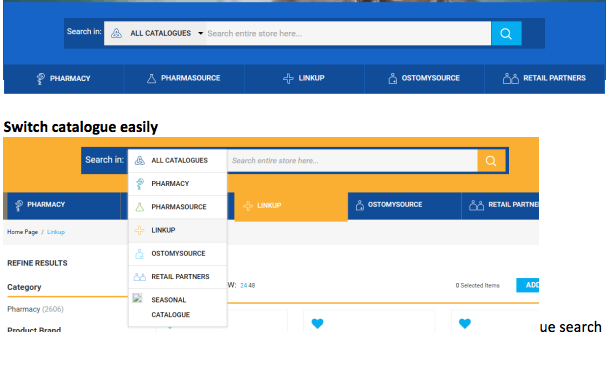Show 24 items per page
Screen dimensions: 610x365
point(244,286)
